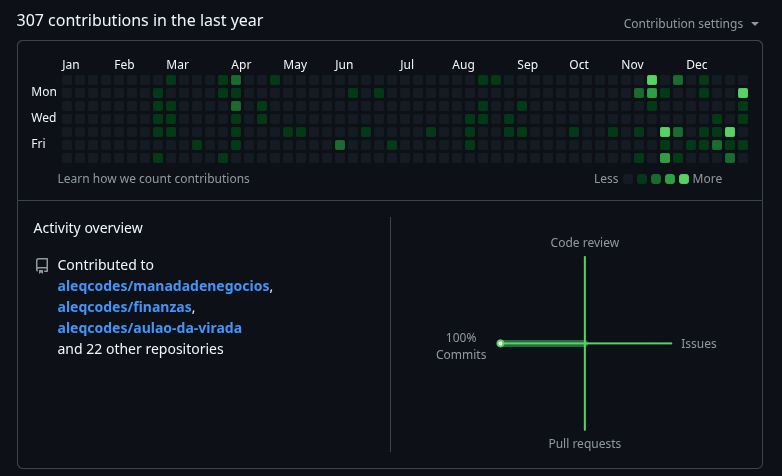The height and width of the screenshot is (476, 782).
Task: Click the Code review axis label
Action: click(584, 243)
